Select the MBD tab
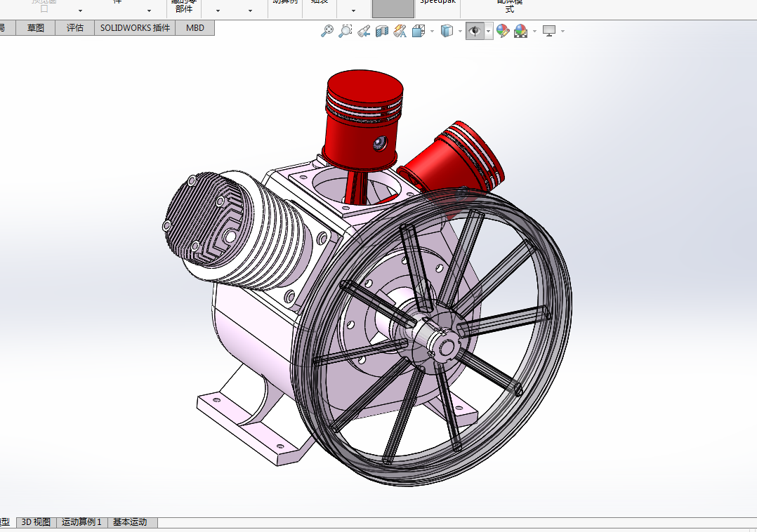 (x=195, y=28)
